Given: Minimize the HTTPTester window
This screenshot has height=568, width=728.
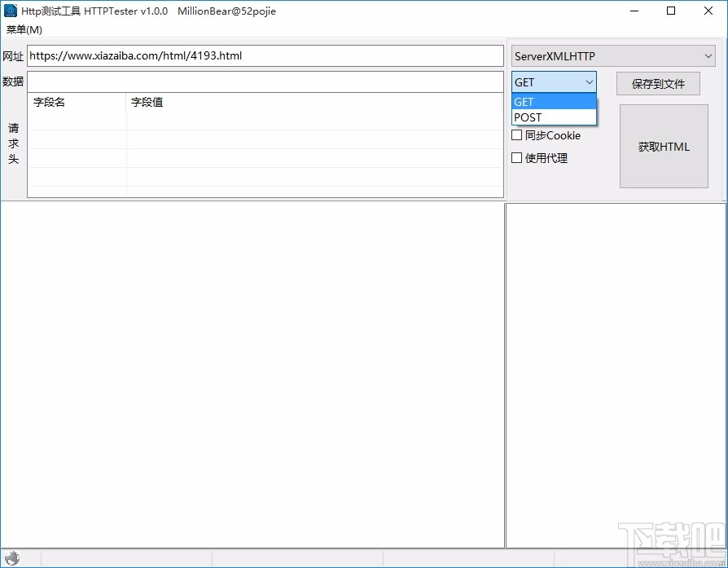Looking at the screenshot, I should (634, 11).
